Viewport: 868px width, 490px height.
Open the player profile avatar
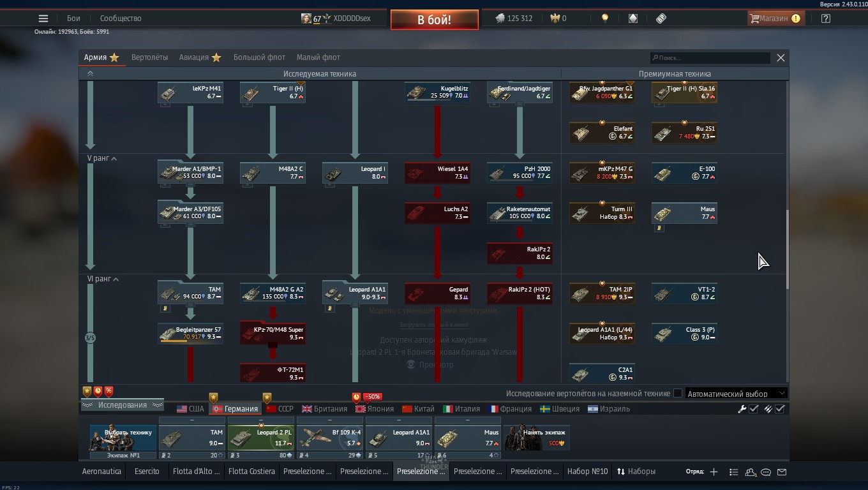(x=306, y=19)
